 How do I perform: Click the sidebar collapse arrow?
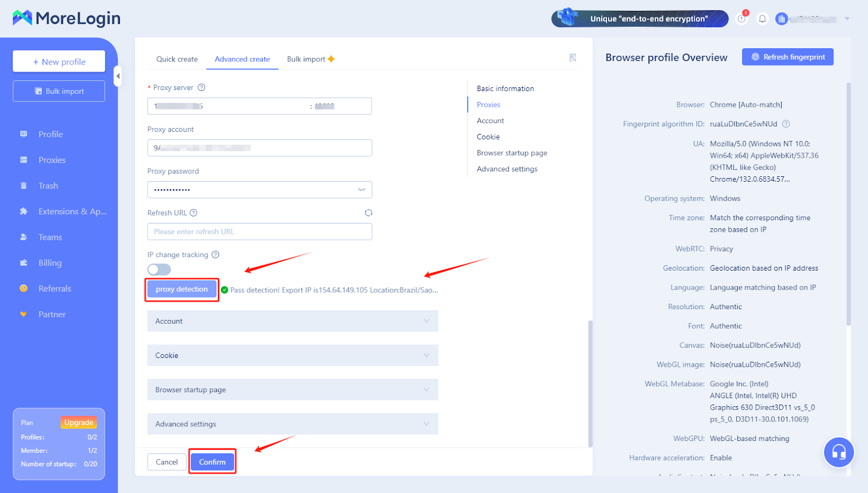118,76
